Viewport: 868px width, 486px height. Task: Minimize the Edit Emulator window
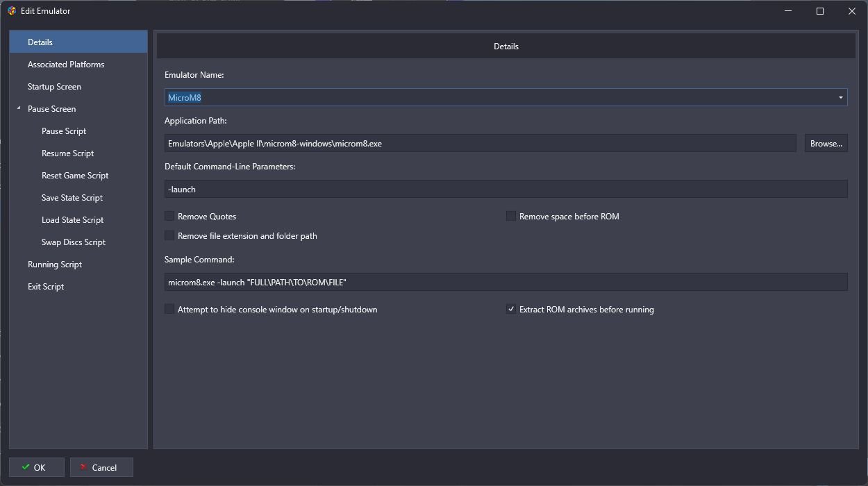coord(788,11)
